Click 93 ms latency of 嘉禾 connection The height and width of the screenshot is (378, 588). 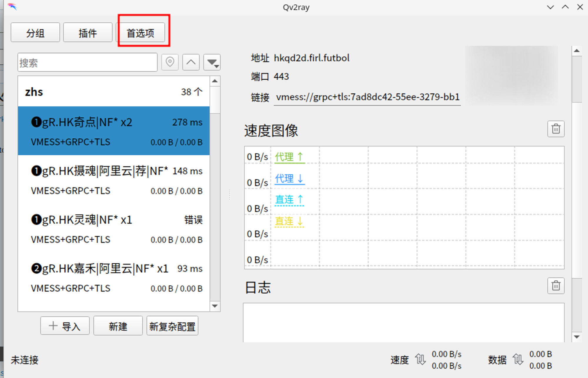(x=190, y=268)
